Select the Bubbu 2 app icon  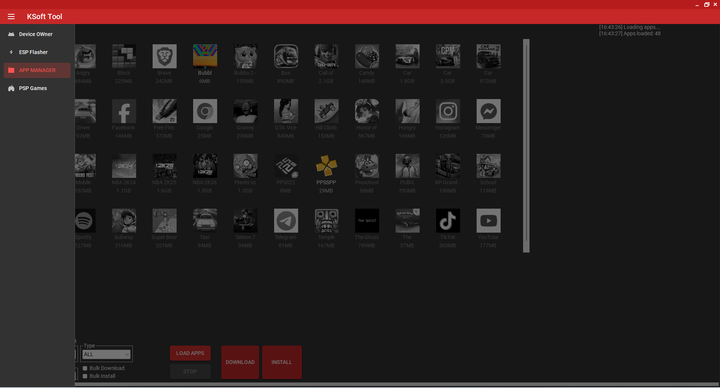point(245,56)
